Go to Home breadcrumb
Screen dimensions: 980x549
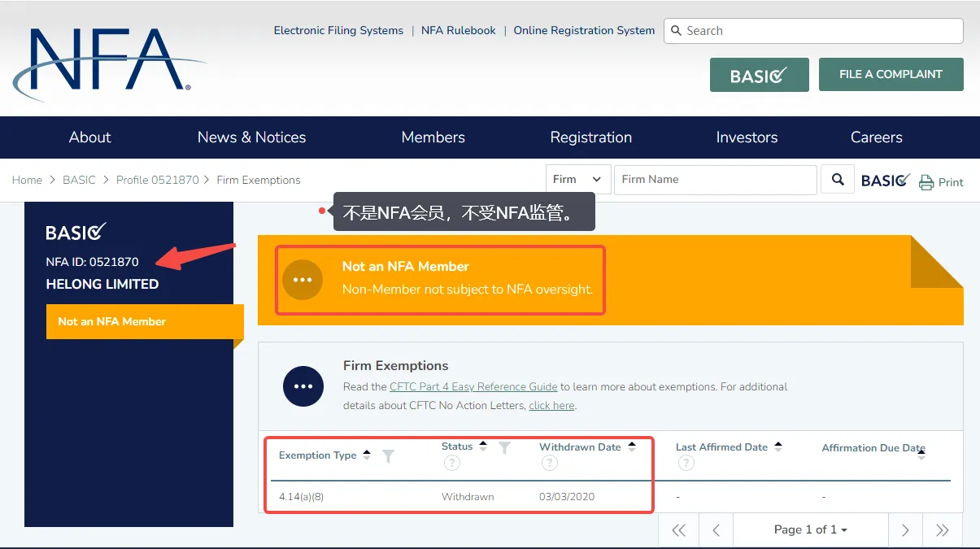click(x=27, y=180)
